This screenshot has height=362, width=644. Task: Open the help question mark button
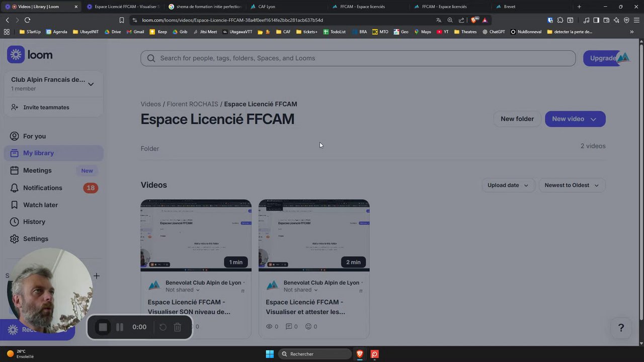pyautogui.click(x=621, y=328)
